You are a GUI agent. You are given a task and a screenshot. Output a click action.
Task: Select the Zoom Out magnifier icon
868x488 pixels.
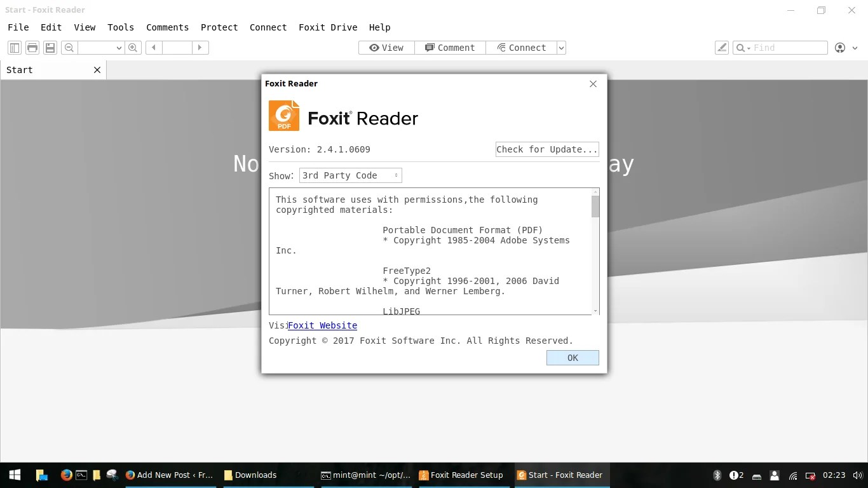(x=69, y=48)
